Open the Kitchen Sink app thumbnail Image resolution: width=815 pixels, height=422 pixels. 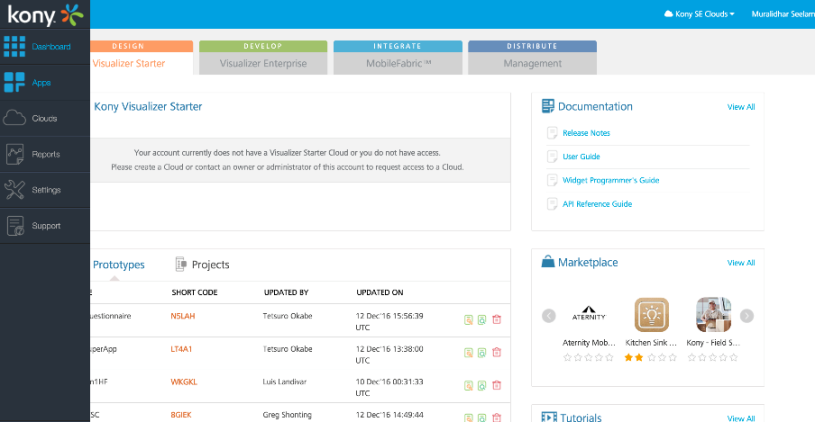pyautogui.click(x=651, y=315)
